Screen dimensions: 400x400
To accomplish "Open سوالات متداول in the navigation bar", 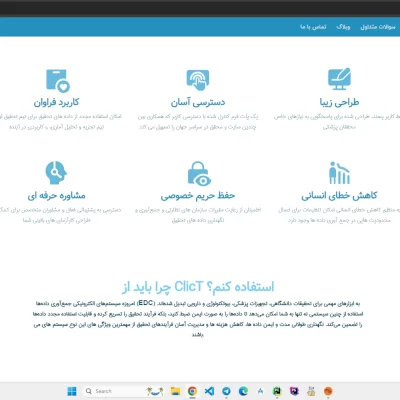I will tap(378, 27).
